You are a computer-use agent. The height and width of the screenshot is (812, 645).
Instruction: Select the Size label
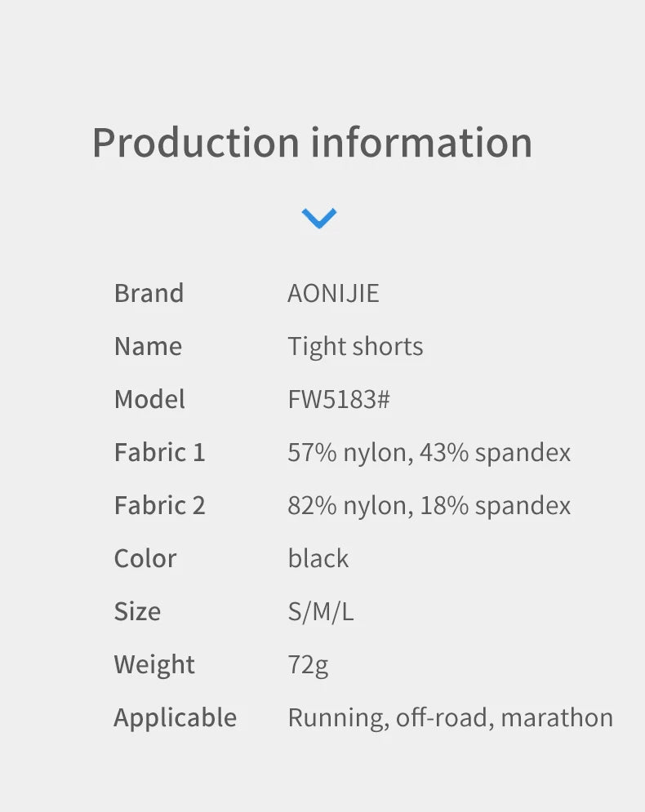pos(137,611)
